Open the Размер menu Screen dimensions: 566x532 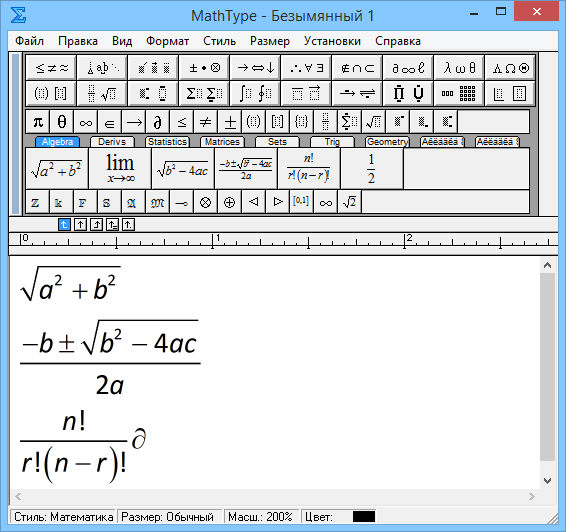click(270, 41)
